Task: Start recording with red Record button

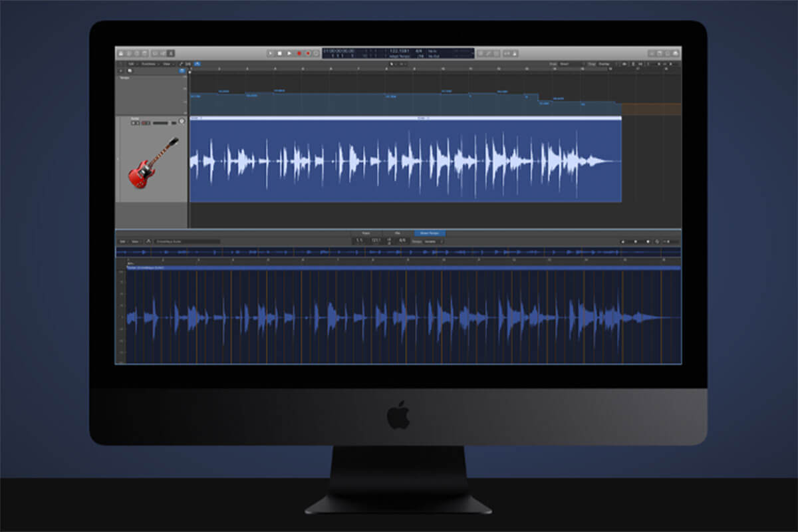Action: [299, 53]
